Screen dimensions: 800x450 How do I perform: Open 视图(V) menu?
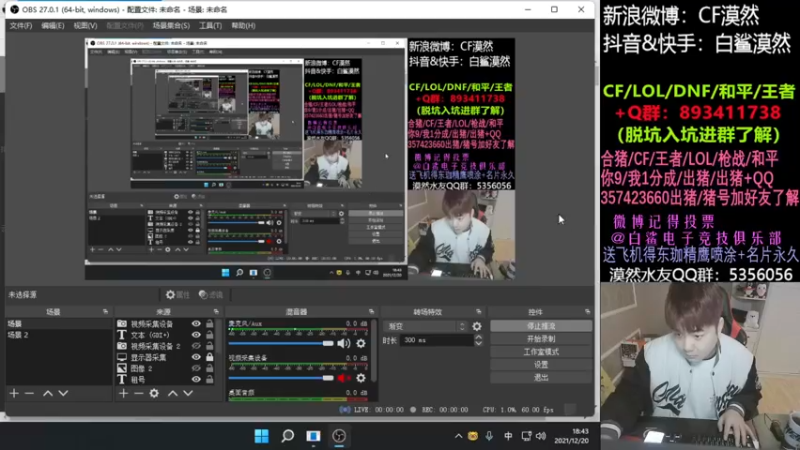(x=85, y=26)
